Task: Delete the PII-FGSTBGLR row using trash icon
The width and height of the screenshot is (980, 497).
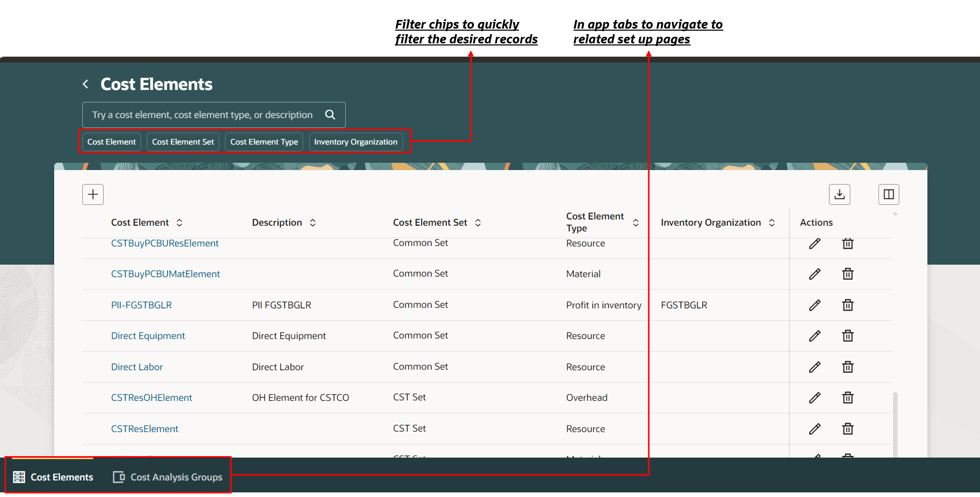Action: pyautogui.click(x=848, y=305)
